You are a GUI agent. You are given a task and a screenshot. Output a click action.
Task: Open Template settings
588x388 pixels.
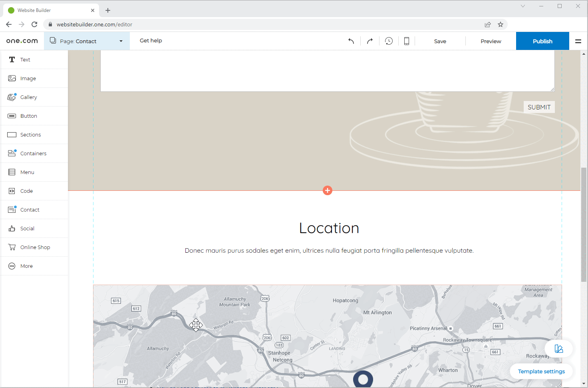[541, 371]
